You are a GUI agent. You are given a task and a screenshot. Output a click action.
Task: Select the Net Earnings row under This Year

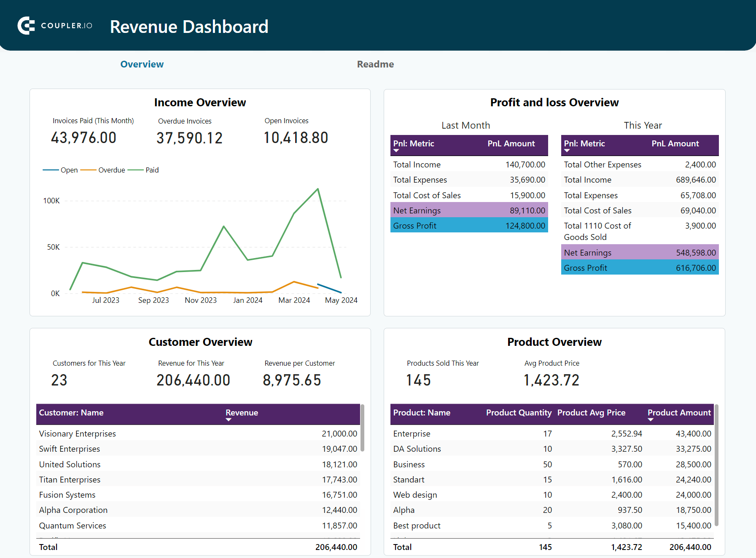[x=639, y=252]
